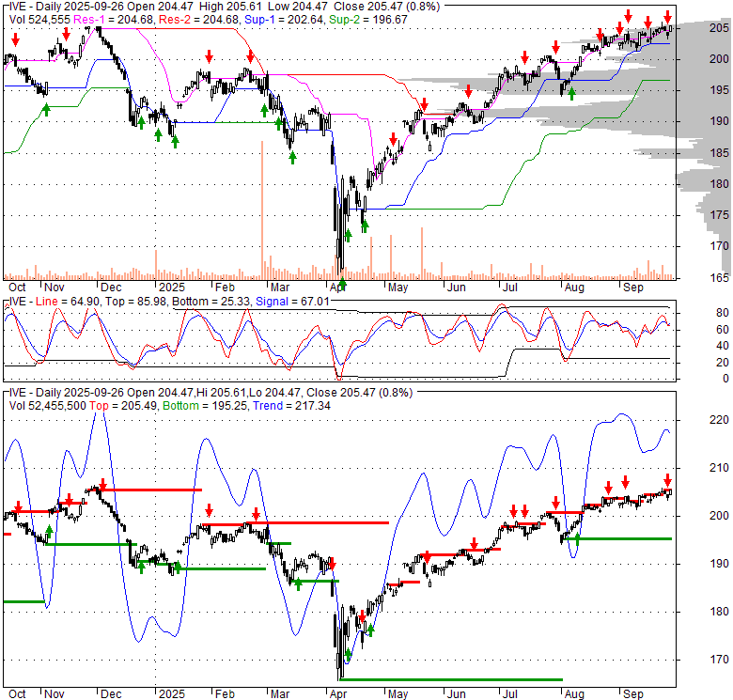Click the 0 label on oscillator axis
This screenshot has height=700, width=733.
tap(725, 379)
